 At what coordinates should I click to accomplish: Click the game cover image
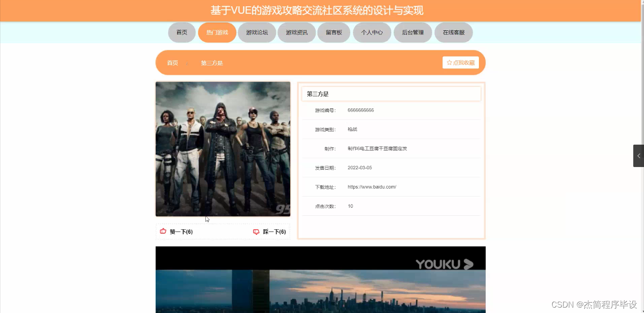coord(223,149)
